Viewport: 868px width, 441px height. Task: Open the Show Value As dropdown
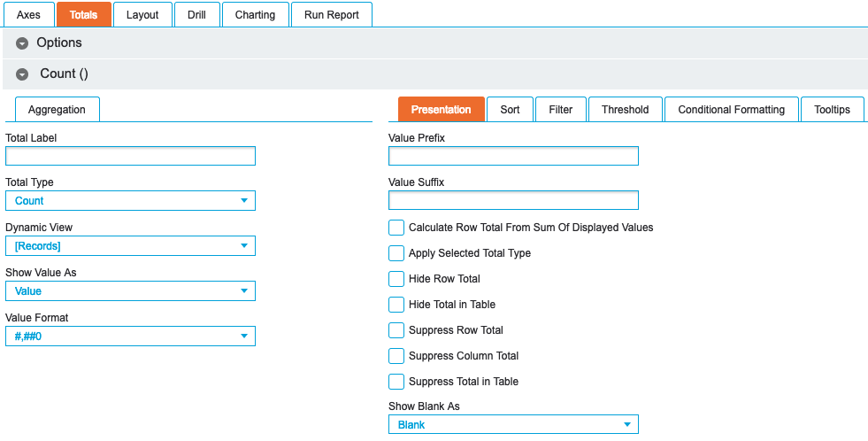(x=130, y=291)
